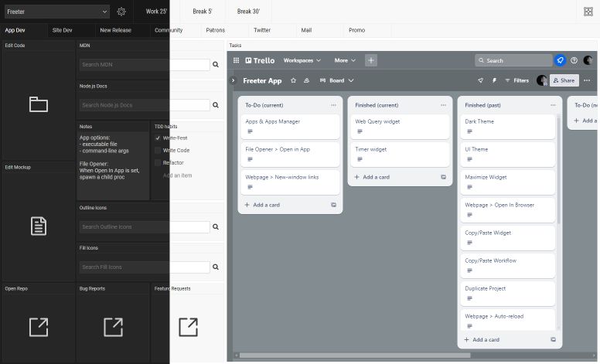
Task: Expand the Trello More menu
Action: pyautogui.click(x=345, y=60)
